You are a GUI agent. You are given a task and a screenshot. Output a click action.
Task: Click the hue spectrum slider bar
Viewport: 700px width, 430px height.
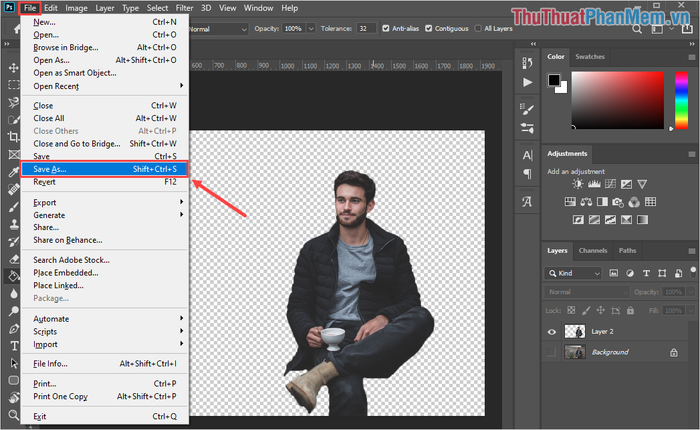[681, 100]
